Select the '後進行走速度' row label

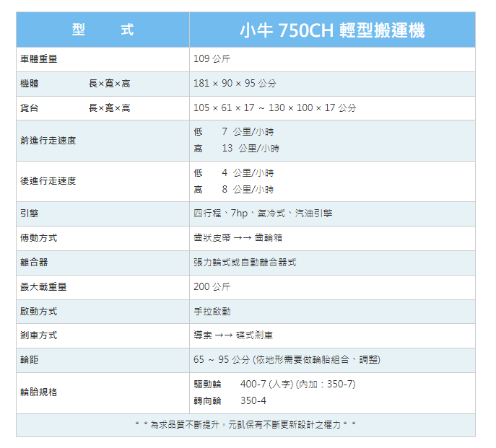[x=48, y=181]
